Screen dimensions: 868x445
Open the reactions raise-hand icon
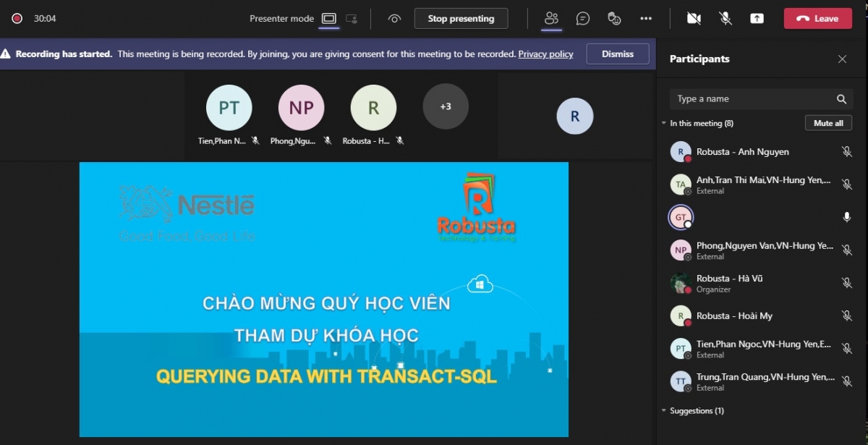[x=614, y=19]
